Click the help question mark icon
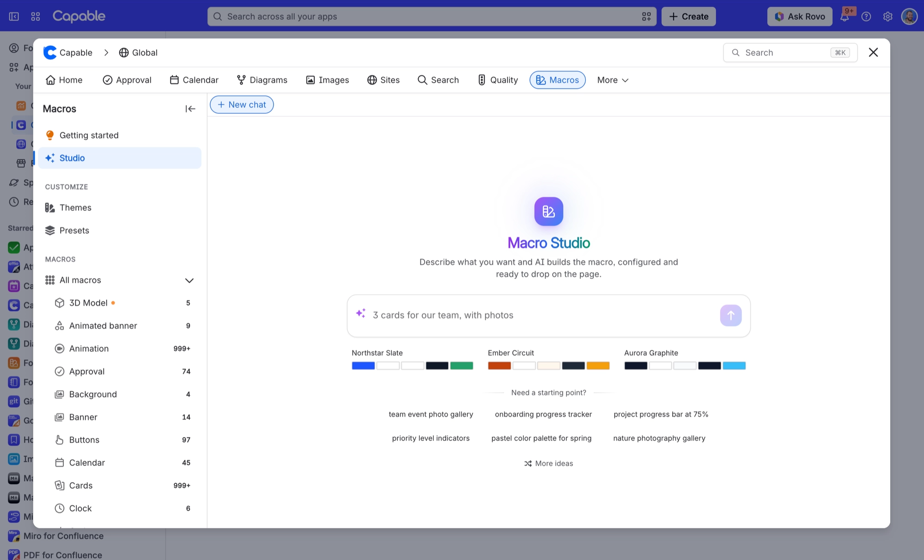Screen dimensions: 924x560 pos(866,17)
